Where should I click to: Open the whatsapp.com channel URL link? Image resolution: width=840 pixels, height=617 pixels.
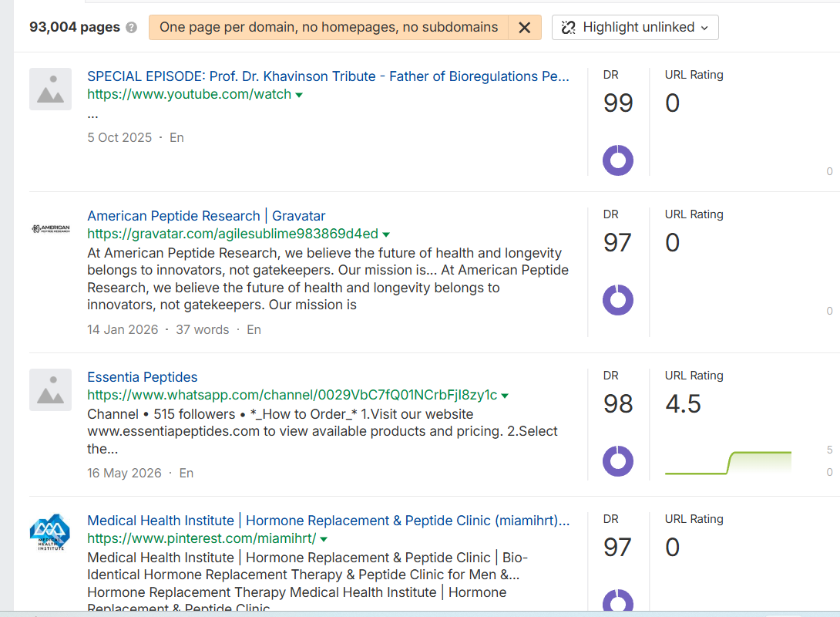click(x=292, y=395)
